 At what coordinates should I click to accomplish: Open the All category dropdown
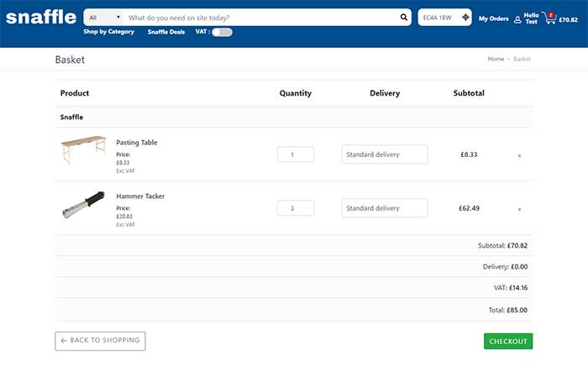tap(104, 18)
